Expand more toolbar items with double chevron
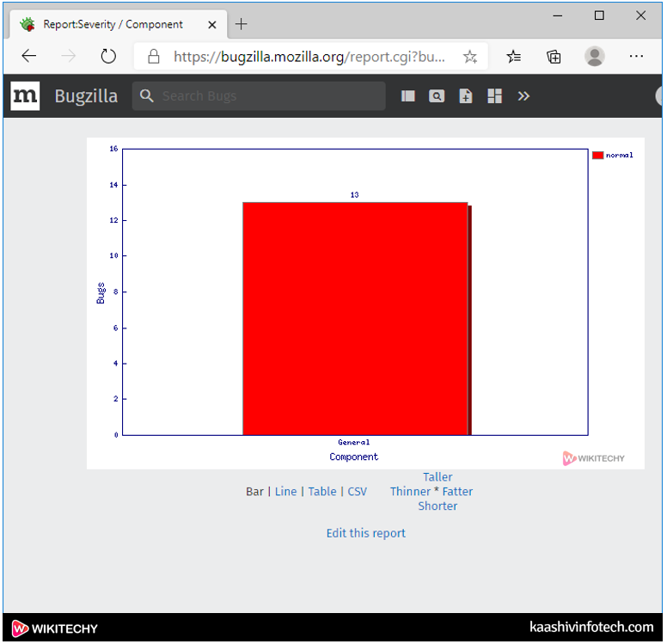 (523, 96)
